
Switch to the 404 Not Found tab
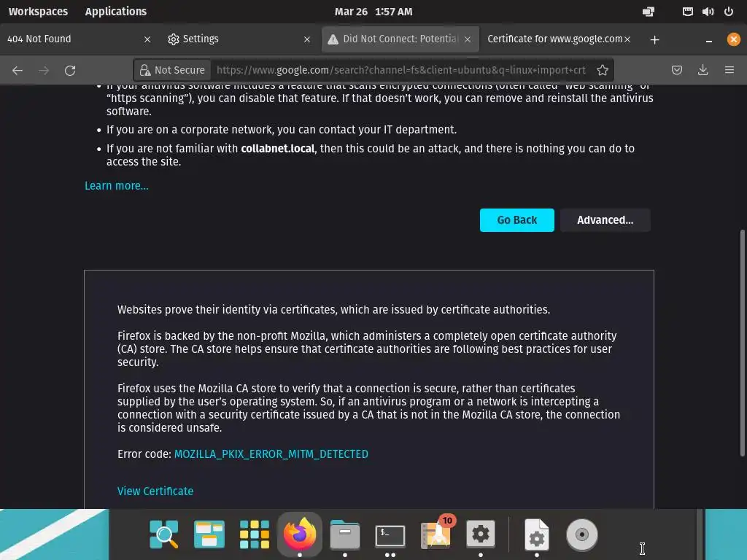click(x=79, y=39)
